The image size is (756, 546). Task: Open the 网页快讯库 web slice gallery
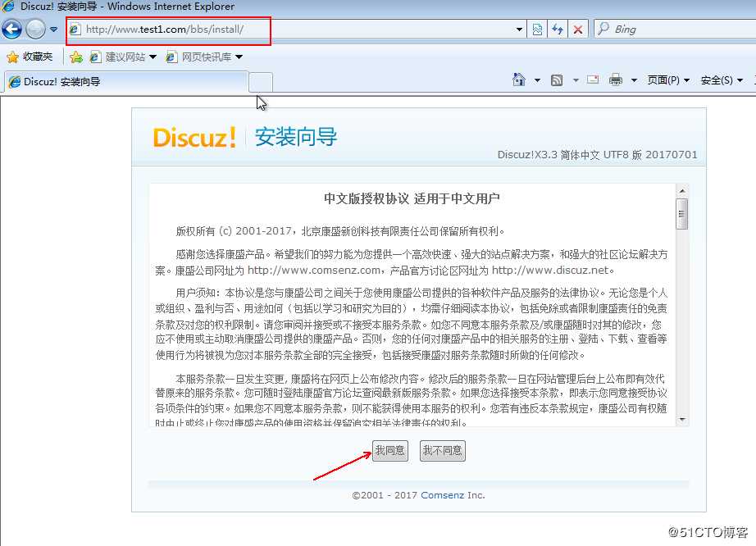tap(204, 57)
